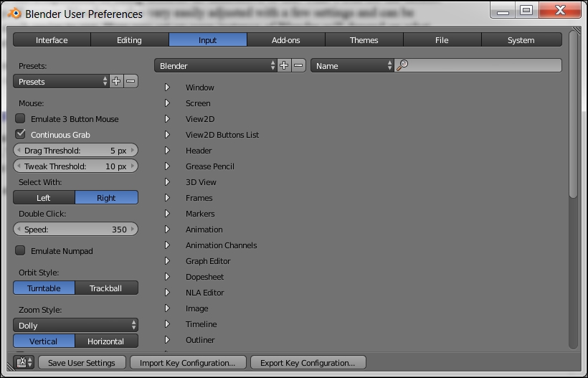Switch to the File tab

[x=442, y=39]
